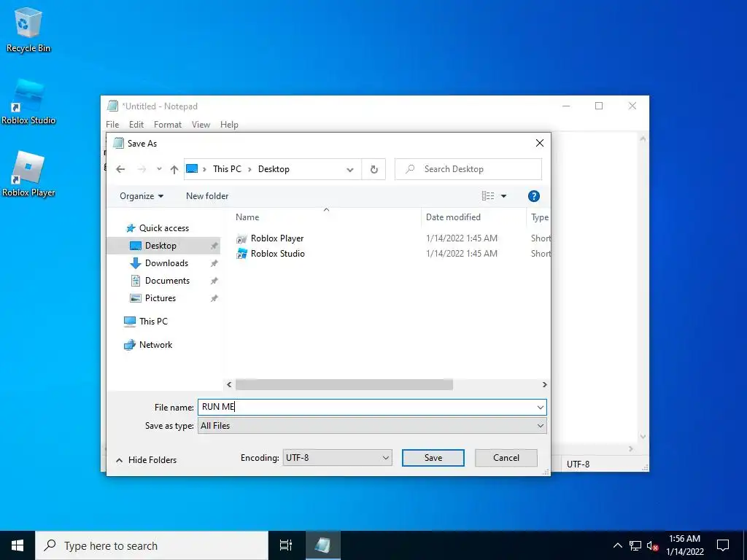Open Notepad Help menu

[x=229, y=125]
